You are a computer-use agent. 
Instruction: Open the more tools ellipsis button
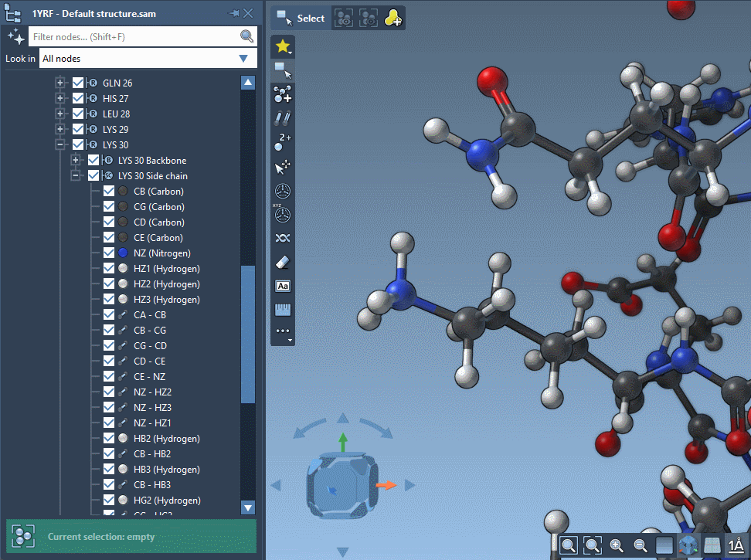[282, 332]
